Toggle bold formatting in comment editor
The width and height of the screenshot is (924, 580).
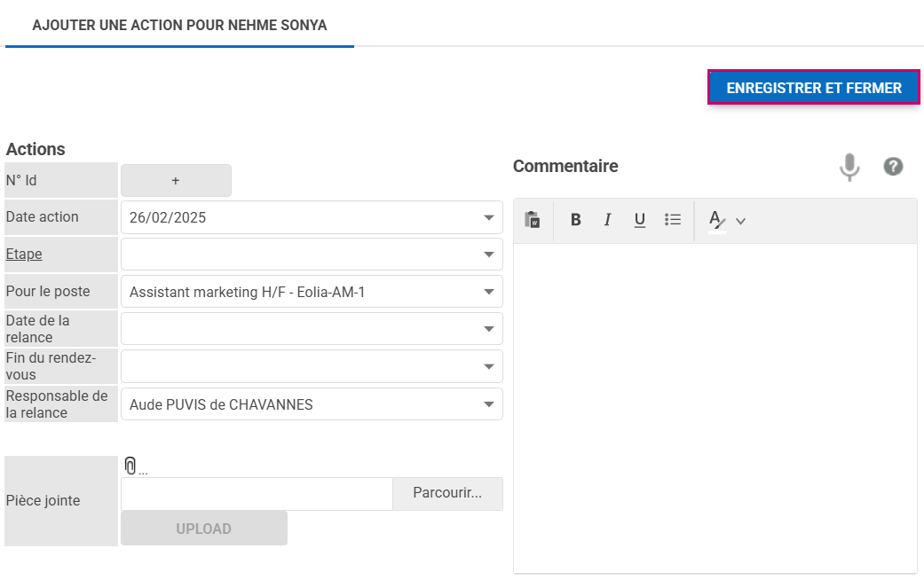(x=575, y=220)
